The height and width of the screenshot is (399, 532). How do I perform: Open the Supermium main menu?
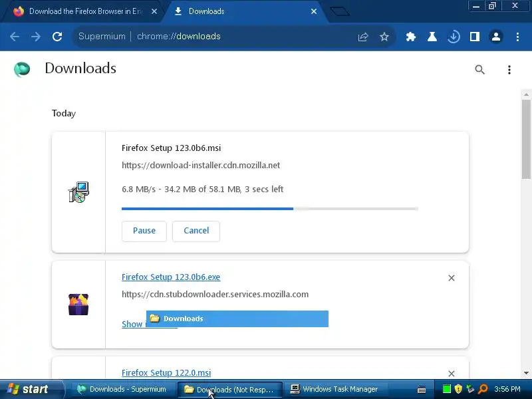click(x=517, y=37)
